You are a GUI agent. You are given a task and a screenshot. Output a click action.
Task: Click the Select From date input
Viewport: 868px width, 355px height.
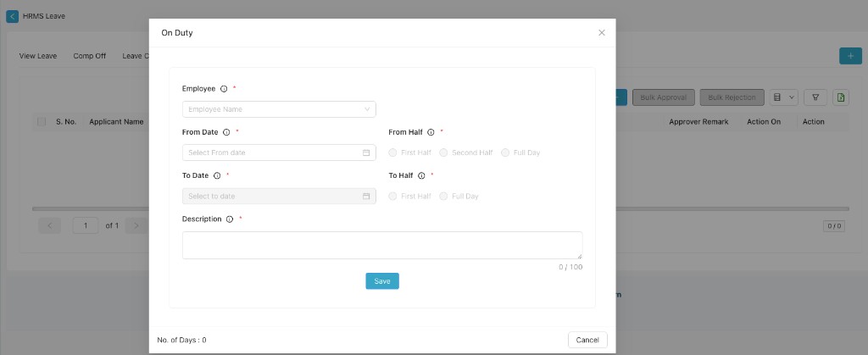click(279, 153)
